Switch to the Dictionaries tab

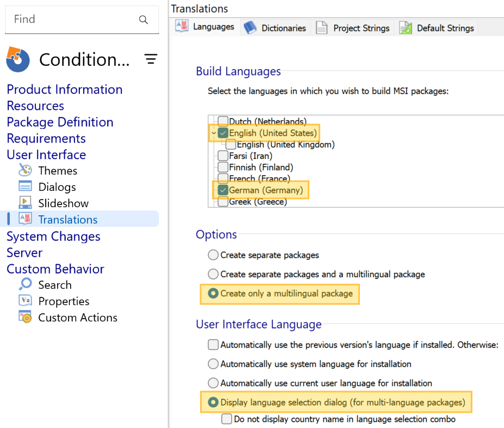click(x=275, y=28)
